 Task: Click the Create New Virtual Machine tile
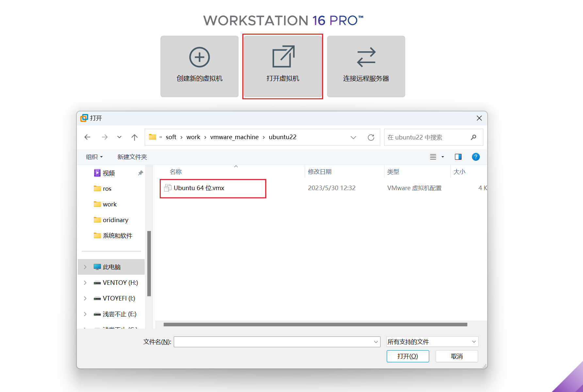[x=200, y=66]
